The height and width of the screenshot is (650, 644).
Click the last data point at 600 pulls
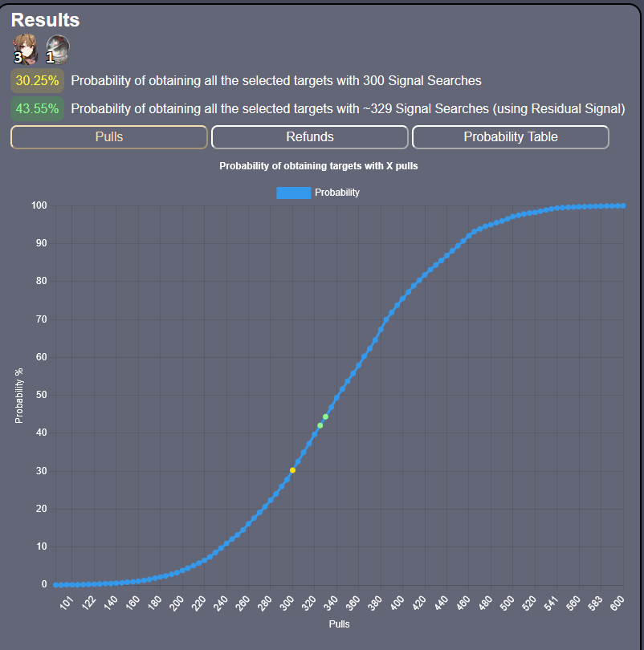point(623,205)
